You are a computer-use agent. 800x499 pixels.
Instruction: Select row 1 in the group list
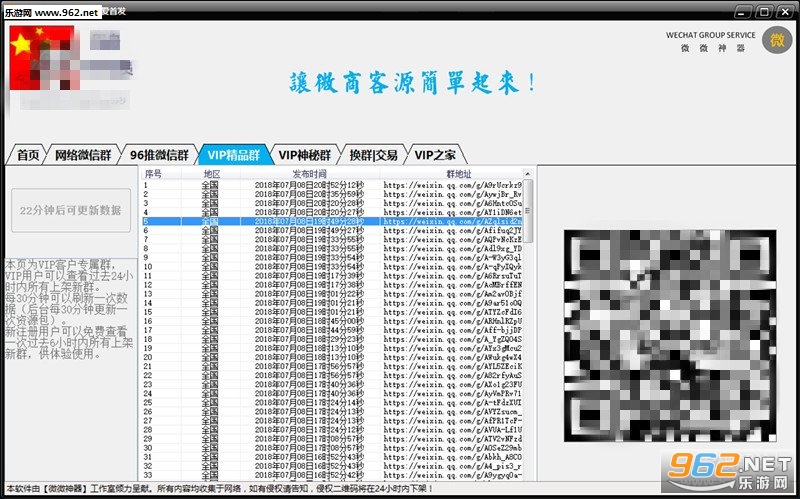point(332,185)
